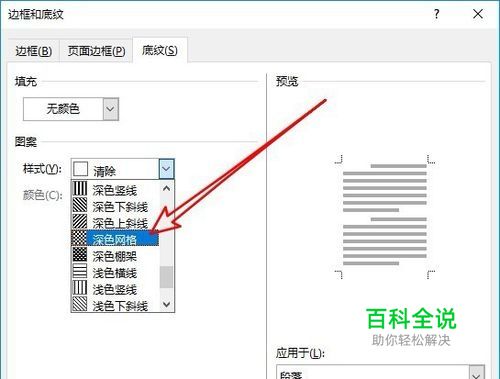
Task: Click the pattern list scroll down arrow
Action: (167, 304)
